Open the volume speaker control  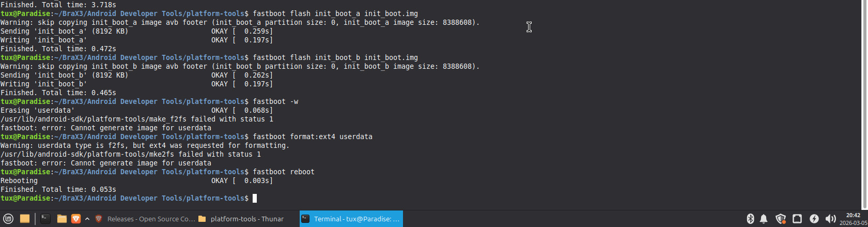(x=830, y=219)
